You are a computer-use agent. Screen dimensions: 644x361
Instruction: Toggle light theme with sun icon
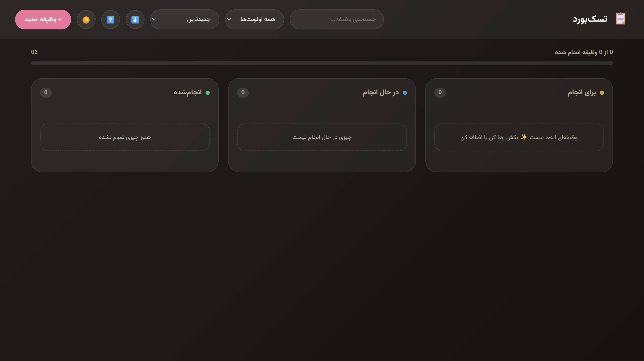[86, 20]
